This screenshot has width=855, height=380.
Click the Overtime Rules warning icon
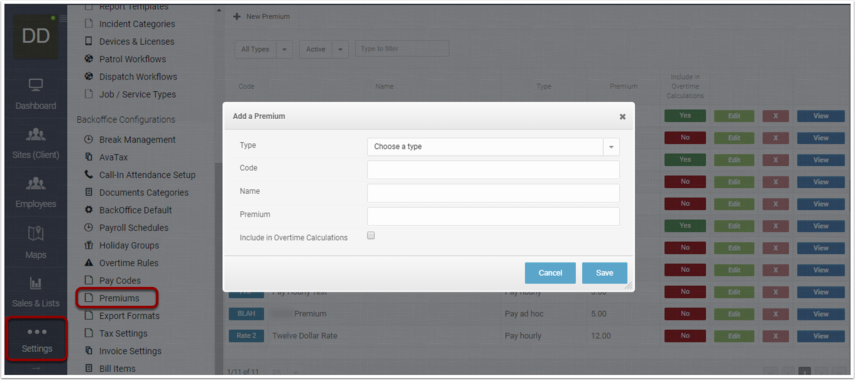(x=89, y=263)
